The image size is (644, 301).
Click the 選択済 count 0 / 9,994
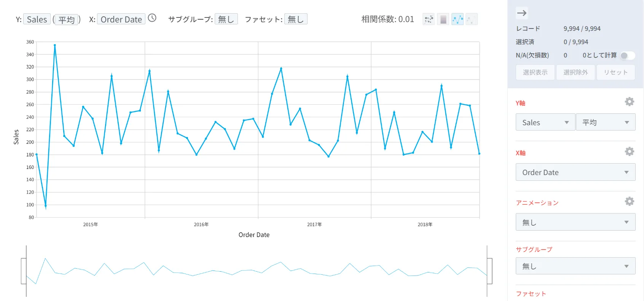point(576,42)
